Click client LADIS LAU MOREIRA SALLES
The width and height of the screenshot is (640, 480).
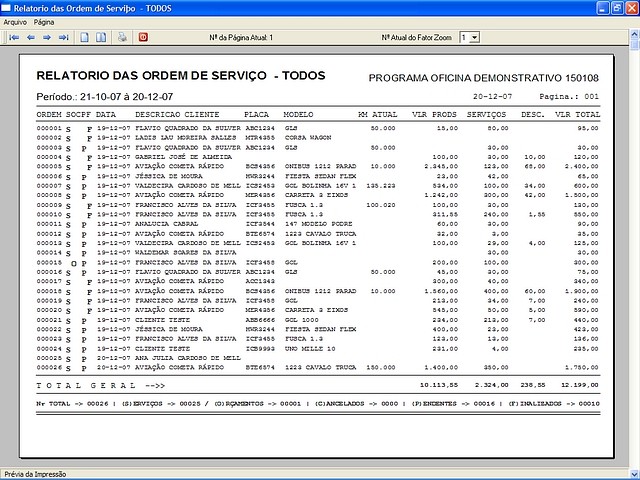pyautogui.click(x=186, y=138)
